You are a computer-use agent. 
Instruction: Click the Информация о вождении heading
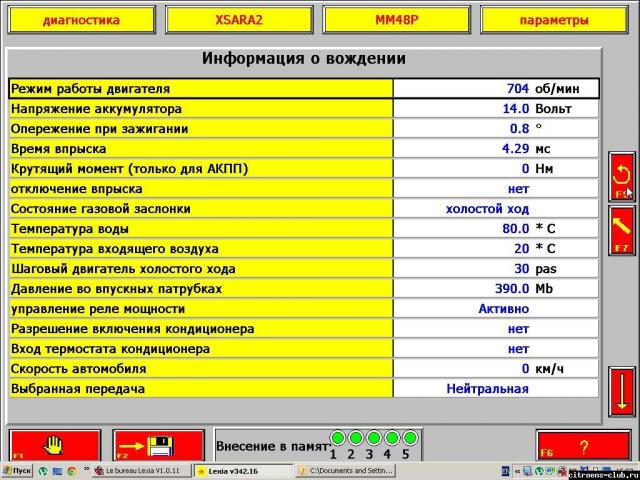304,58
